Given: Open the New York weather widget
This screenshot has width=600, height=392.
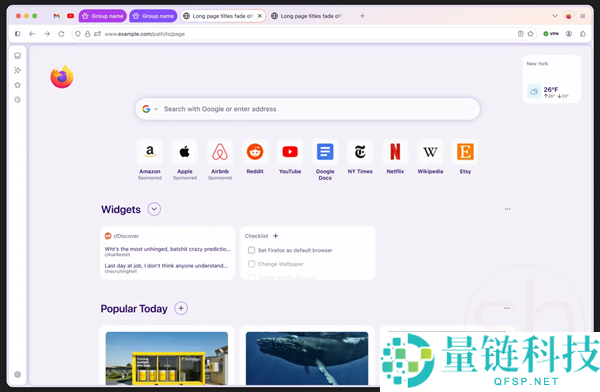Looking at the screenshot, I should pyautogui.click(x=551, y=79).
